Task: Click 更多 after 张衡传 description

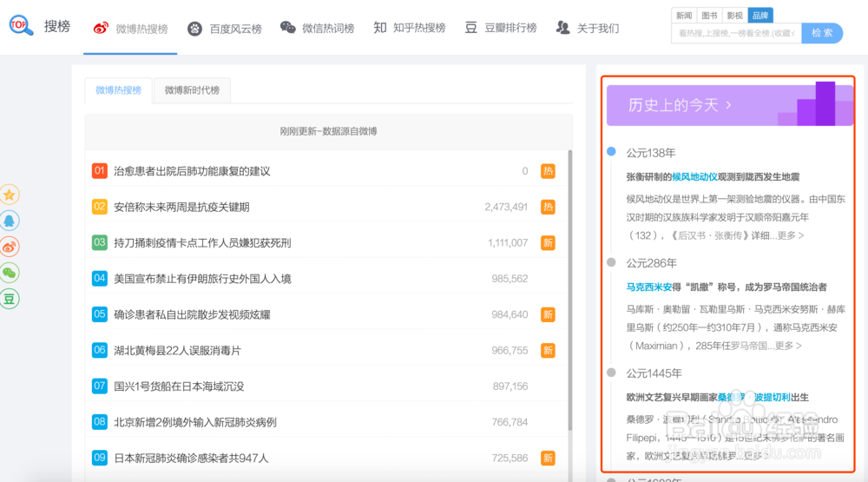Action: [790, 235]
